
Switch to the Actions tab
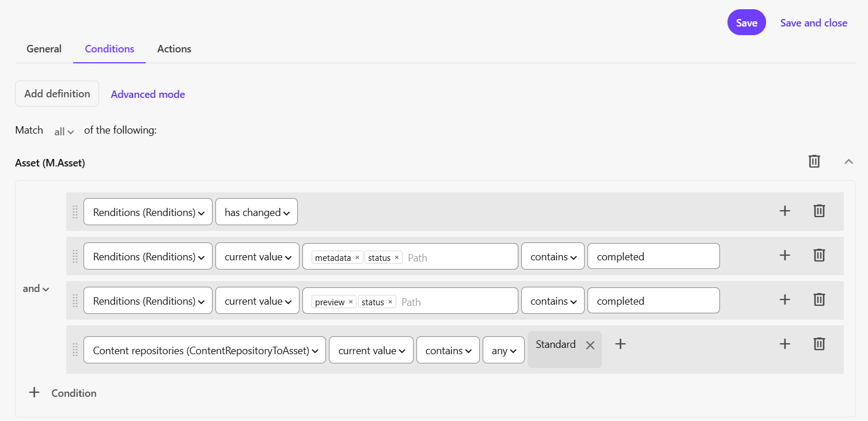point(174,49)
